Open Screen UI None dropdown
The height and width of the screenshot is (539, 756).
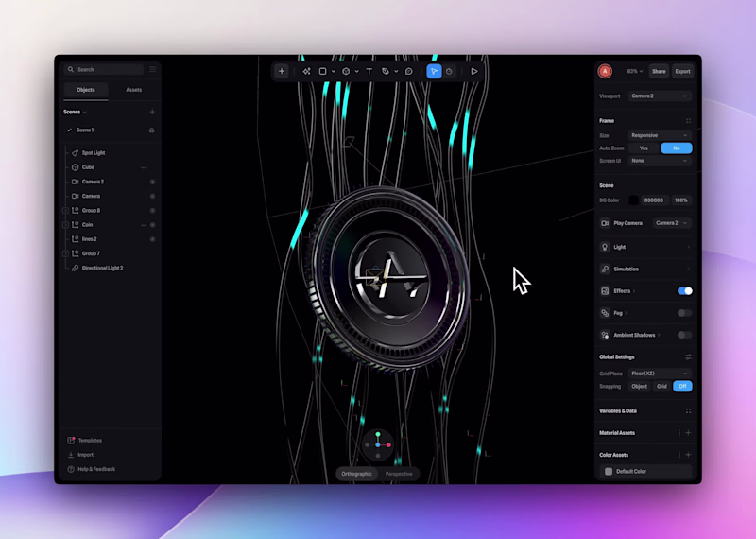[x=659, y=161]
